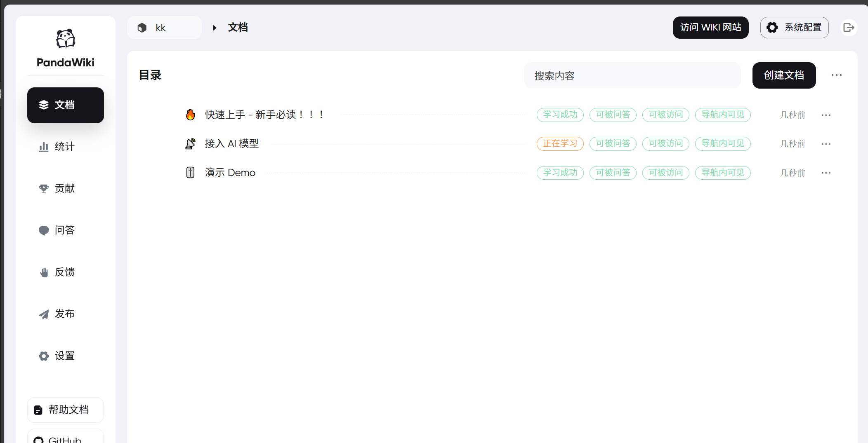Click 导航内可见 tag on 接入 AI 模型 row
Screen dimensions: 868x443
click(x=723, y=143)
